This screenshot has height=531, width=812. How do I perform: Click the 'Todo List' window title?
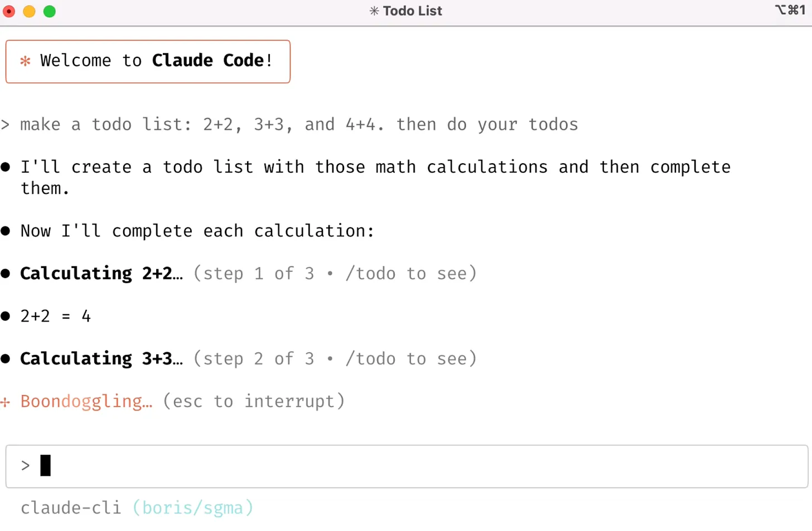[413, 11]
